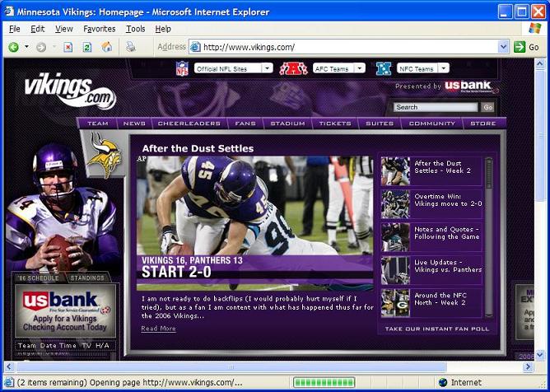Open the Help menu

pos(163,29)
